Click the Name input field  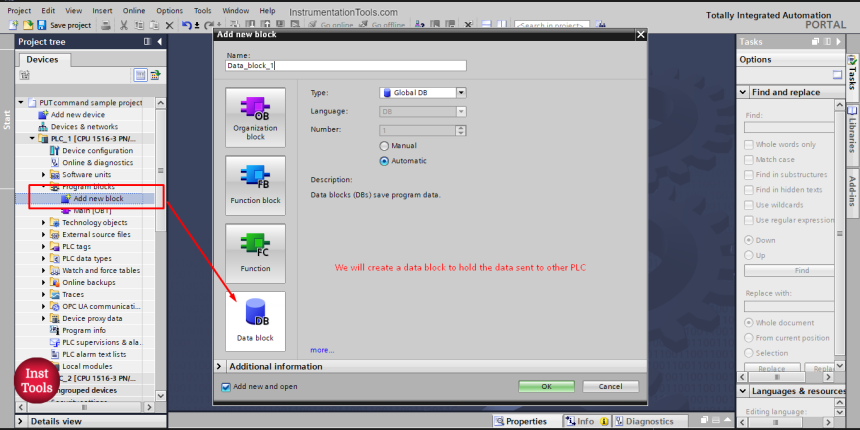[x=345, y=65]
